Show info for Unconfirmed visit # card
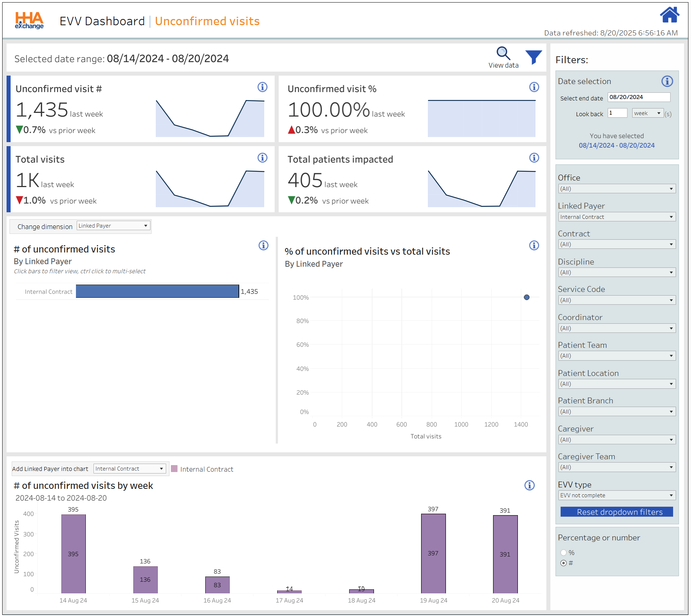Image resolution: width=691 pixels, height=616 pixels. 262,87
